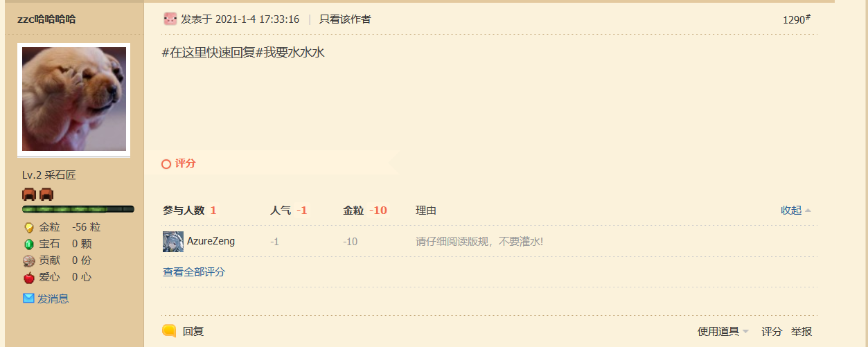Click the second medal badge under Lv.2
This screenshot has height=347, width=868.
coord(46,194)
